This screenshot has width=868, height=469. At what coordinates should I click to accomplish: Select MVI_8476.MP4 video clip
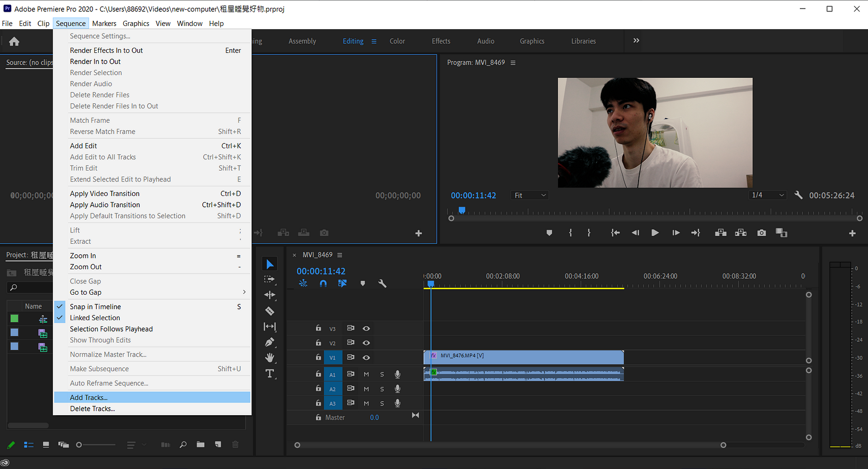click(524, 357)
